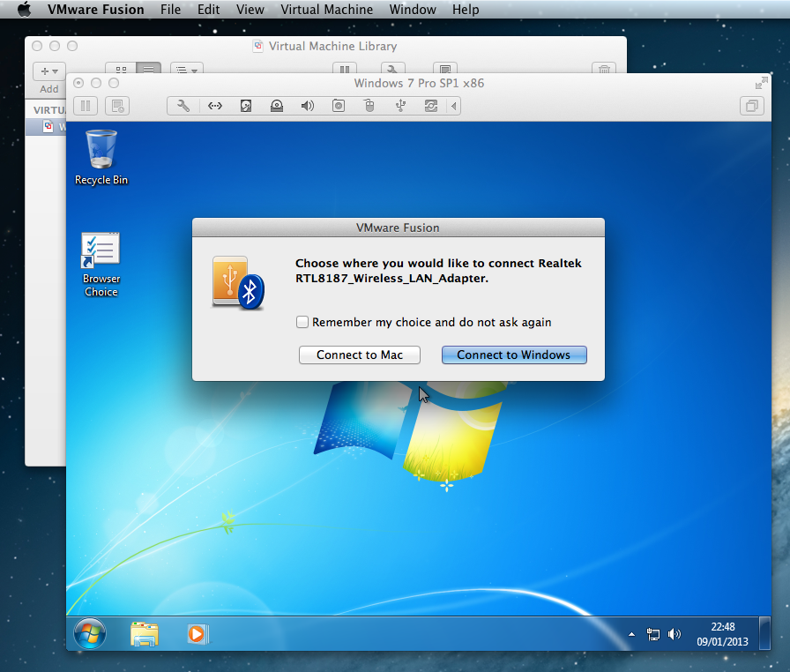The height and width of the screenshot is (672, 790).
Task: Click the sound speaker icon in VM toolbar
Action: (x=307, y=106)
